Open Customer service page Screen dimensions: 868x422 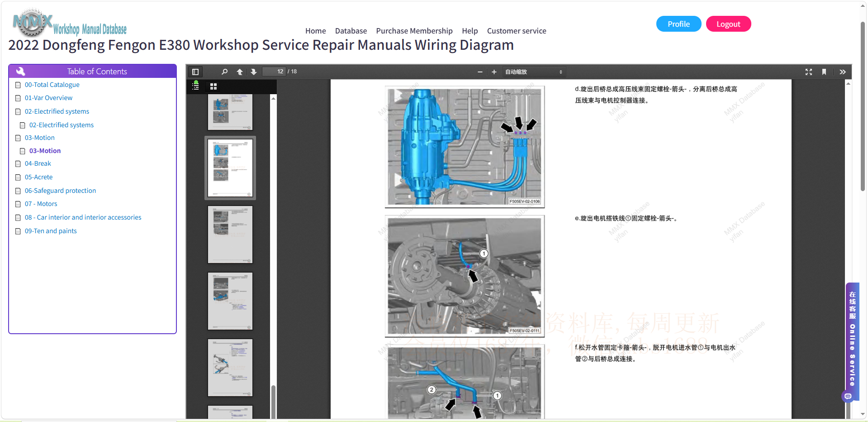(x=517, y=31)
